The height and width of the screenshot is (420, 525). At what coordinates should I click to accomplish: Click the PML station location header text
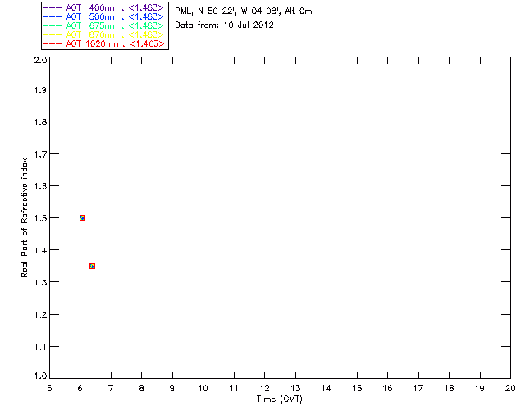click(244, 11)
